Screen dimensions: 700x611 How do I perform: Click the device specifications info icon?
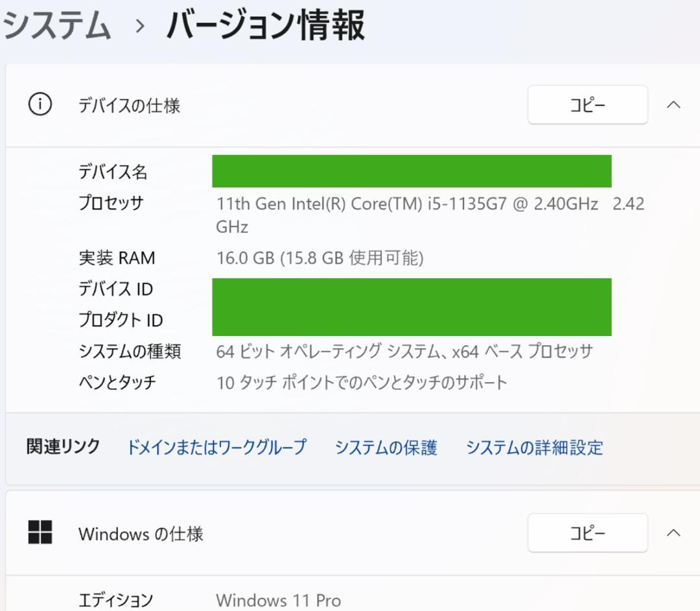tap(40, 105)
